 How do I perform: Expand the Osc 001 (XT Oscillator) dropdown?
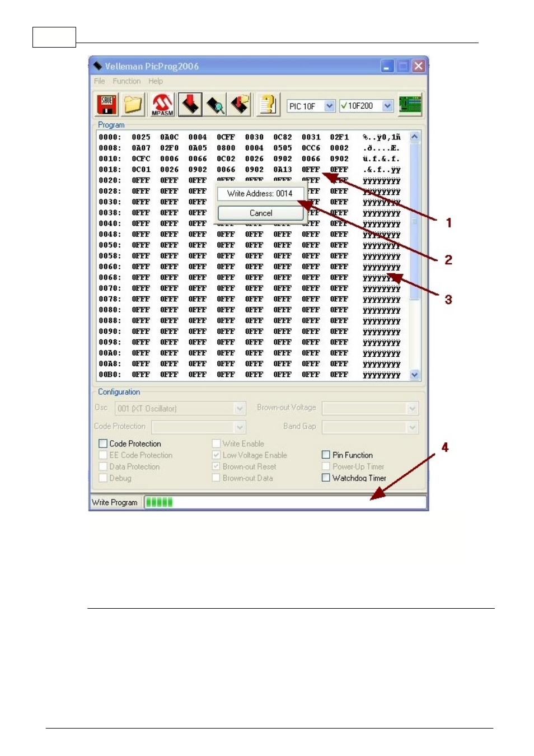(x=240, y=408)
